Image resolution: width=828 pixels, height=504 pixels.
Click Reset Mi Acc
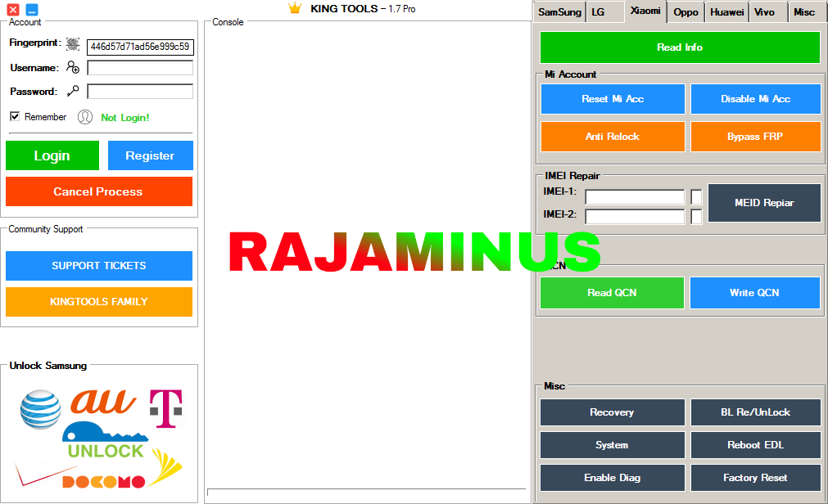coord(613,99)
